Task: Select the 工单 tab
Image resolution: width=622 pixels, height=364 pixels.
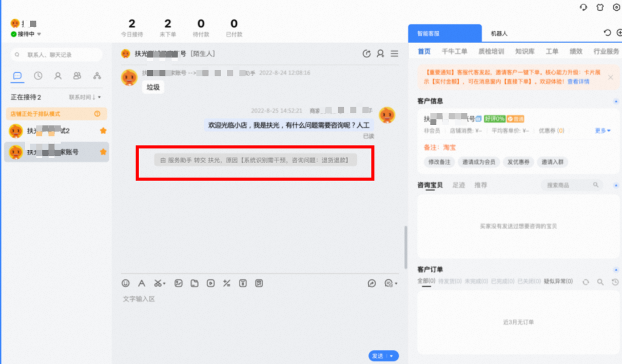Action: click(552, 51)
